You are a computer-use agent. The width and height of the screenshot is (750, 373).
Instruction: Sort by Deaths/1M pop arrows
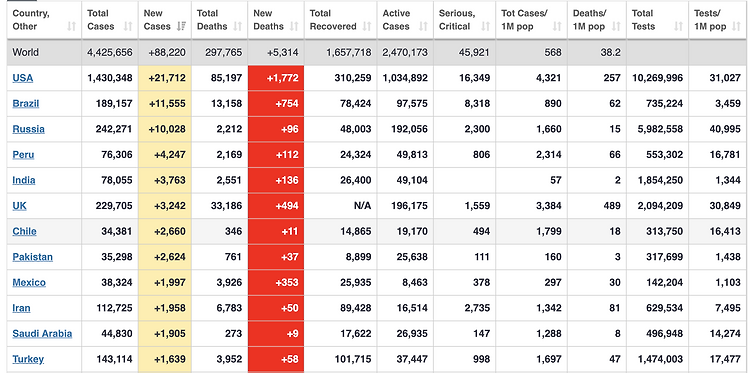[x=617, y=26]
